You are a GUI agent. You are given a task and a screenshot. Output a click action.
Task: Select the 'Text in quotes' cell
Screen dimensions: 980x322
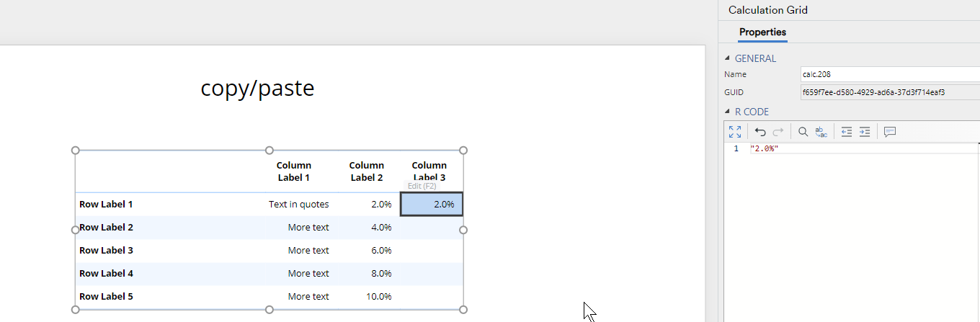click(298, 204)
